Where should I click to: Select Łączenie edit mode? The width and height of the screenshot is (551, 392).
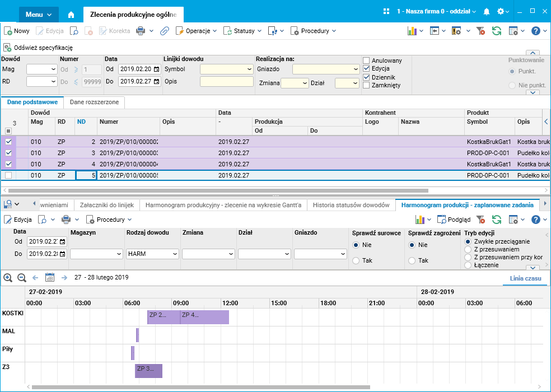click(x=468, y=265)
